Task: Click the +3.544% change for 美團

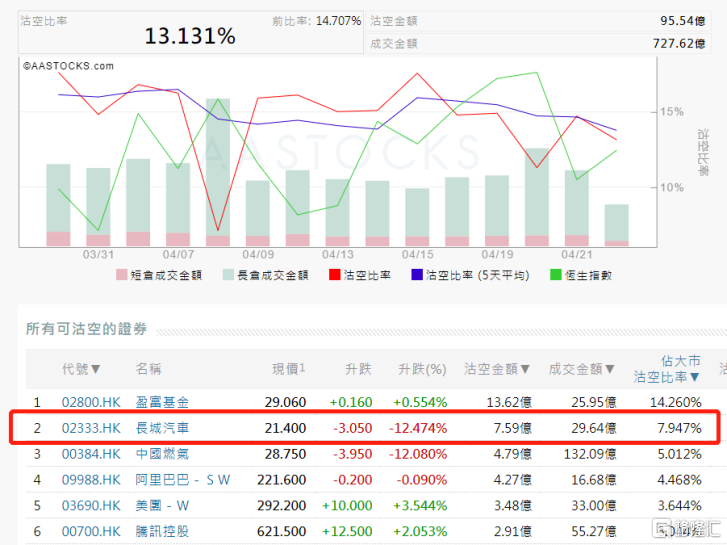Action: click(420, 506)
